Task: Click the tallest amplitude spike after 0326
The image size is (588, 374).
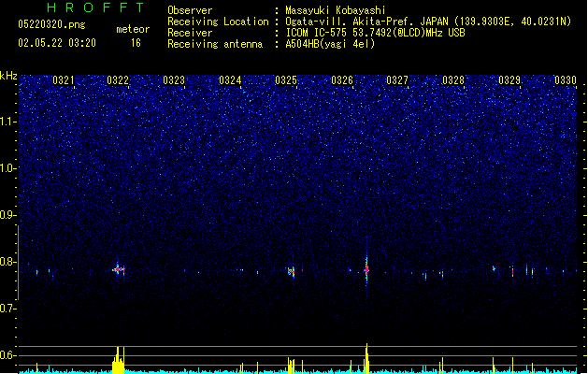Action: point(366,358)
